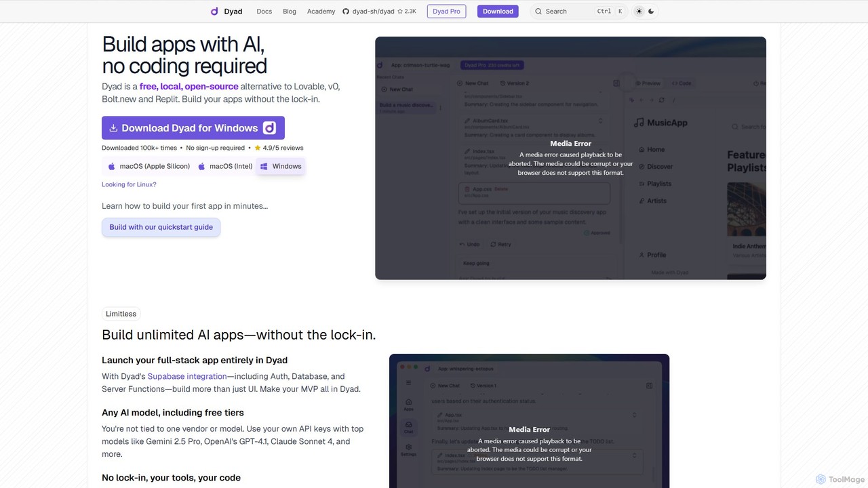Click the 'No lock-in, your tools, your code' heading
This screenshot has height=488, width=868.
pyautogui.click(x=171, y=478)
